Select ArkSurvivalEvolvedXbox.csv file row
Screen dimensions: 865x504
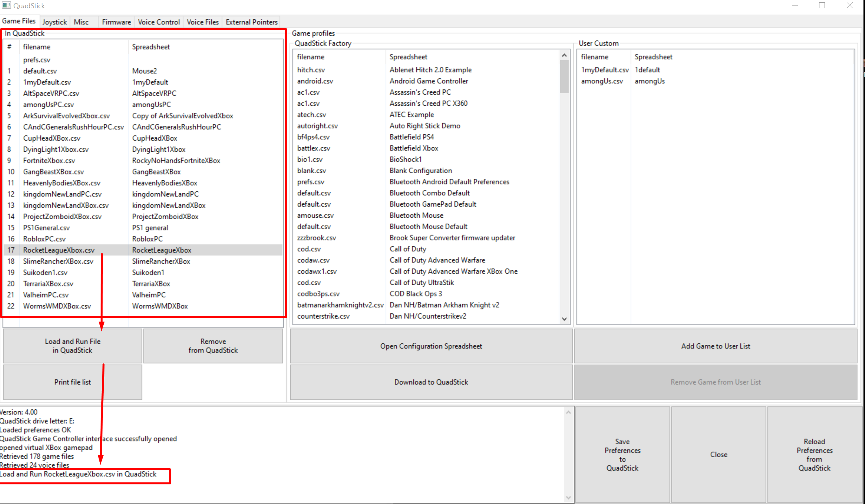[x=143, y=116]
